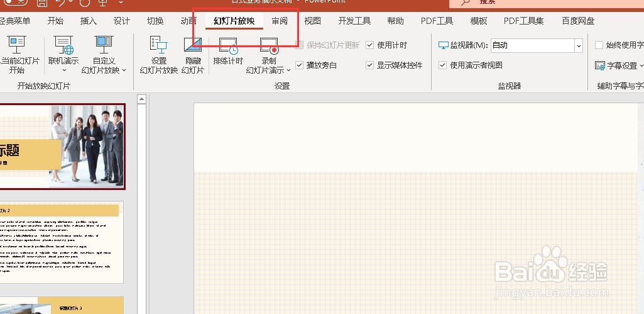Open the 百度网盘 tab
This screenshot has height=314, width=644.
pyautogui.click(x=578, y=21)
